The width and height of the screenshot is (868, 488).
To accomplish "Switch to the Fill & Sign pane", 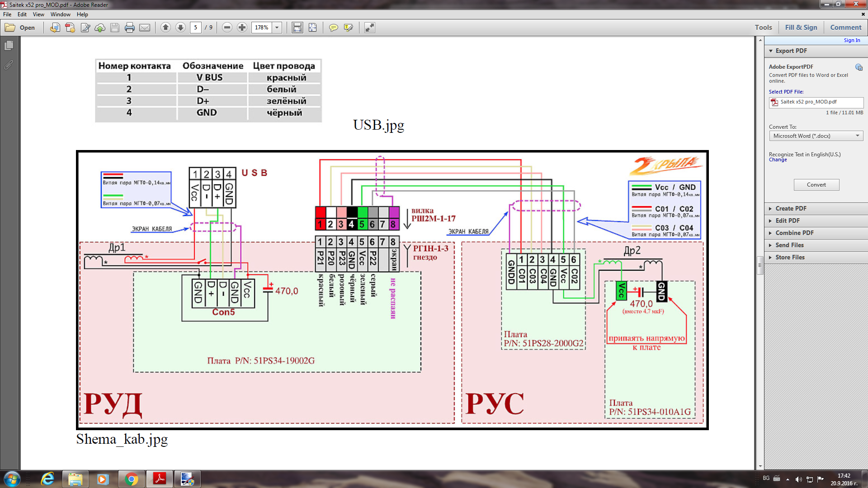I will (801, 28).
